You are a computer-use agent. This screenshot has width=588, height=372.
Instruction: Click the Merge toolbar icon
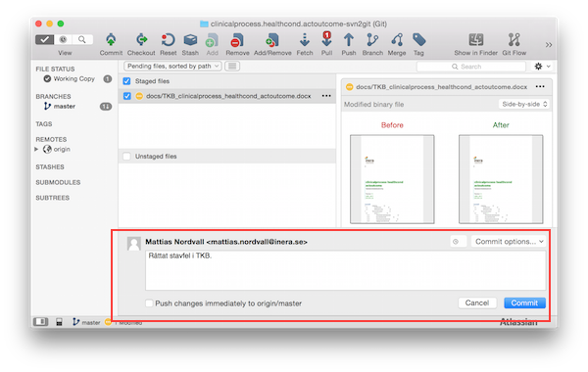(x=397, y=40)
